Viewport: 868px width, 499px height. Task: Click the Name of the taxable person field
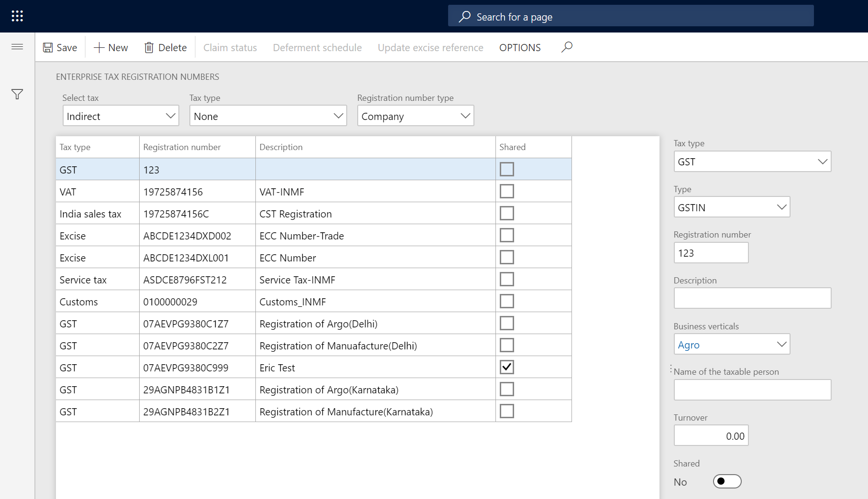pyautogui.click(x=752, y=390)
